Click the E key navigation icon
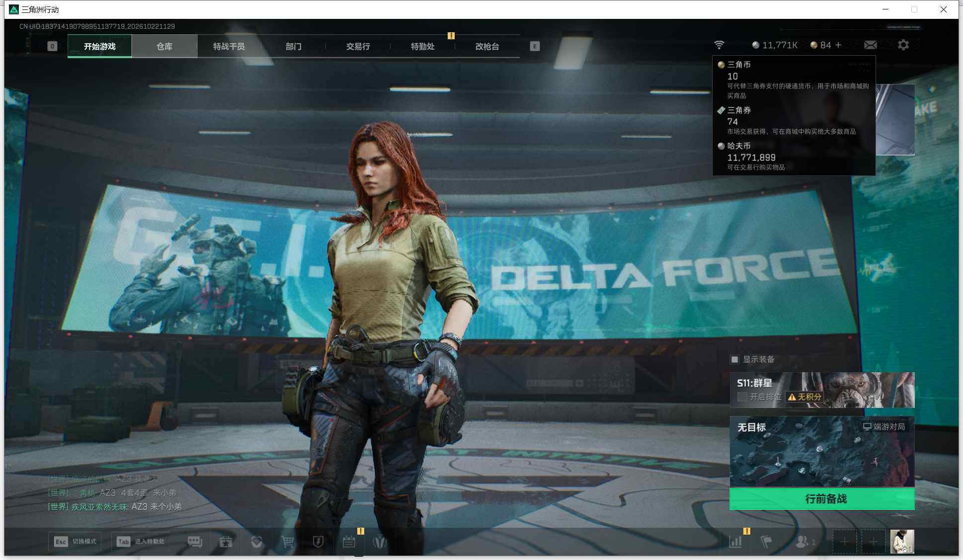This screenshot has width=963, height=560. click(535, 46)
